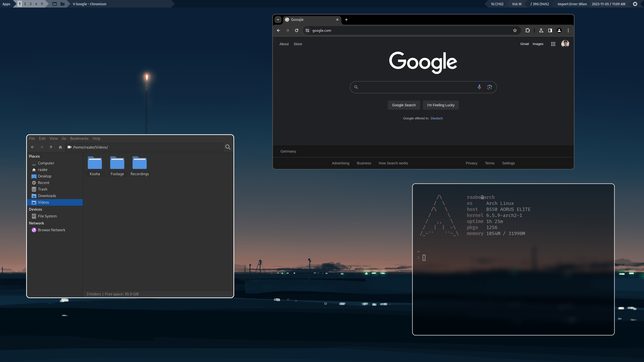The width and height of the screenshot is (644, 362).
Task: Expand the Chromium tab search dropdown arrow
Action: (x=278, y=20)
